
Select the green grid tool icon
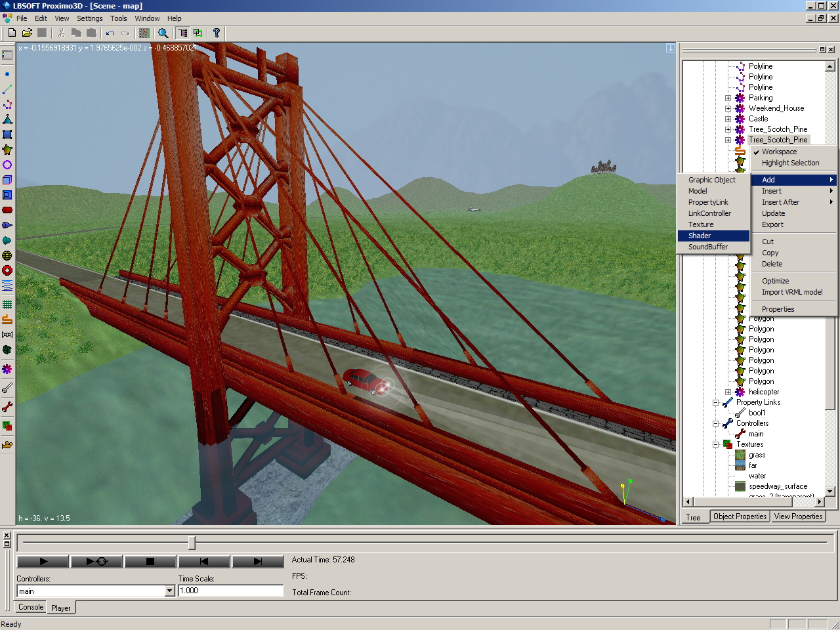[x=7, y=304]
